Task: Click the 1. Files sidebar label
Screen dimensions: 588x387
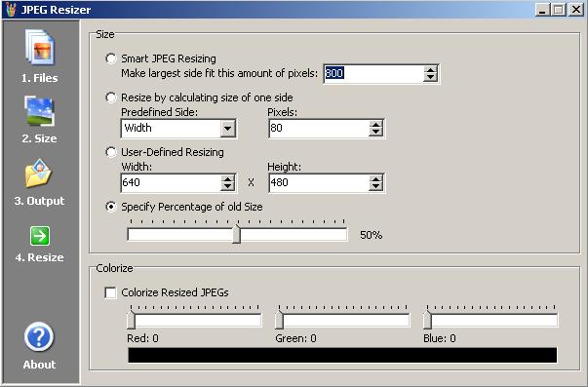Action: click(x=39, y=78)
